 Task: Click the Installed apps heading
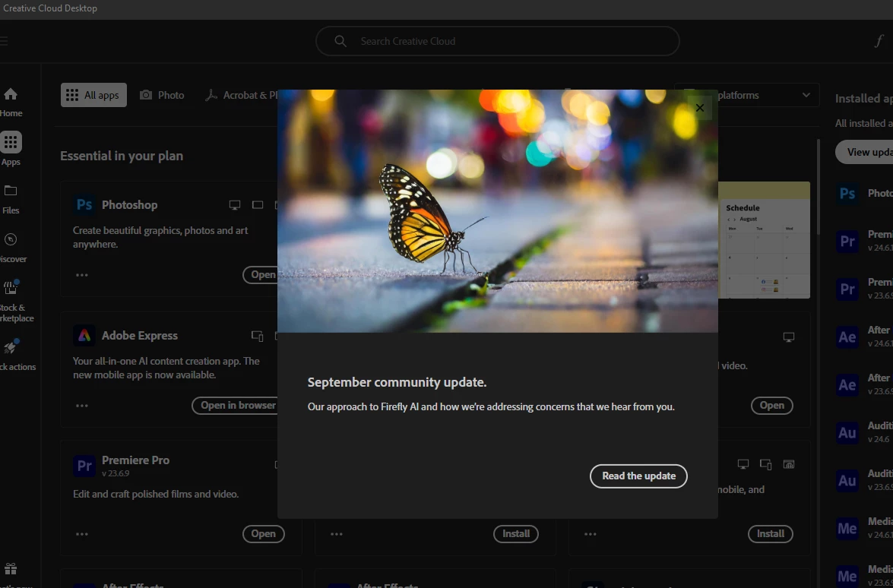click(x=864, y=99)
